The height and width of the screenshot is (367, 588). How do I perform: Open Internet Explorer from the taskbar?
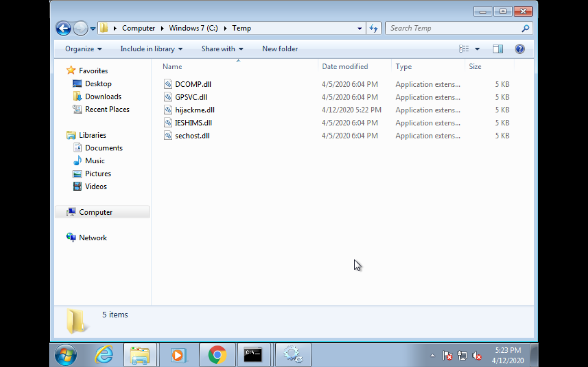tap(104, 355)
